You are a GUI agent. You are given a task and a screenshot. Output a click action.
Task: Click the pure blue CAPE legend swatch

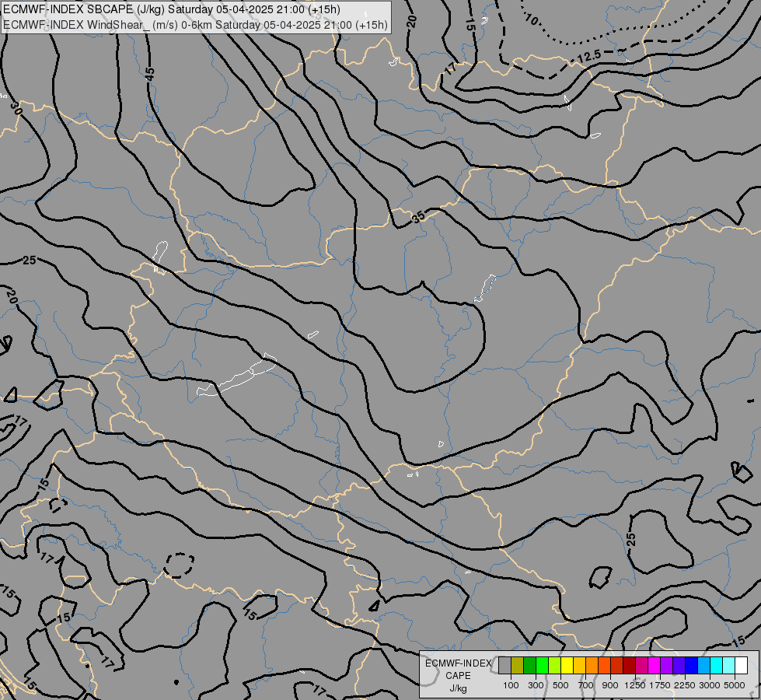tap(692, 666)
